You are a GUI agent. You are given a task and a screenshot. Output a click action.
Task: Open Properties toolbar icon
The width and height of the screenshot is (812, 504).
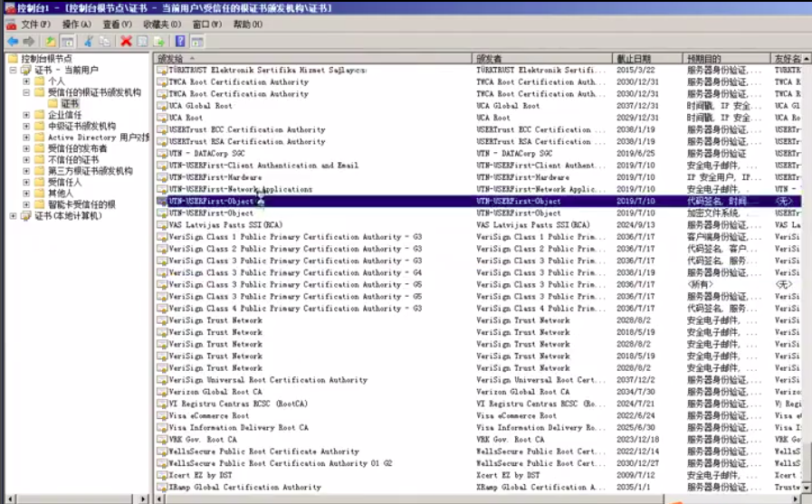tap(142, 42)
